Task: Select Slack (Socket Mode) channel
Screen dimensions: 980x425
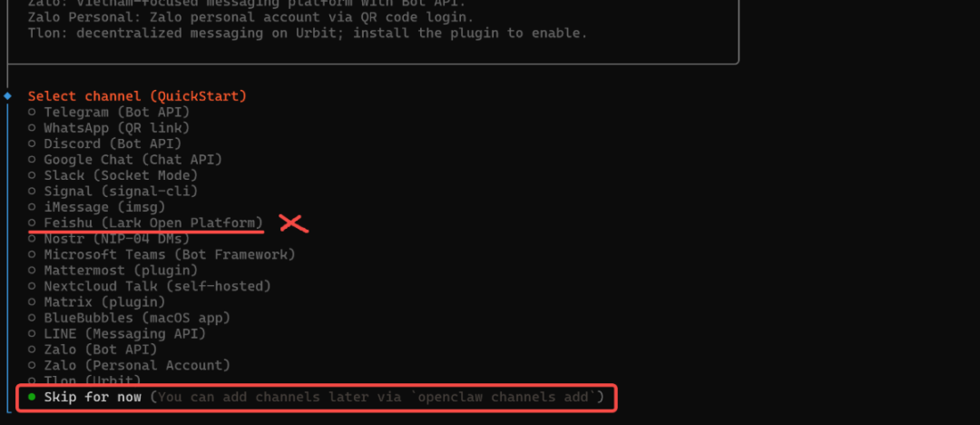Action: (x=113, y=175)
